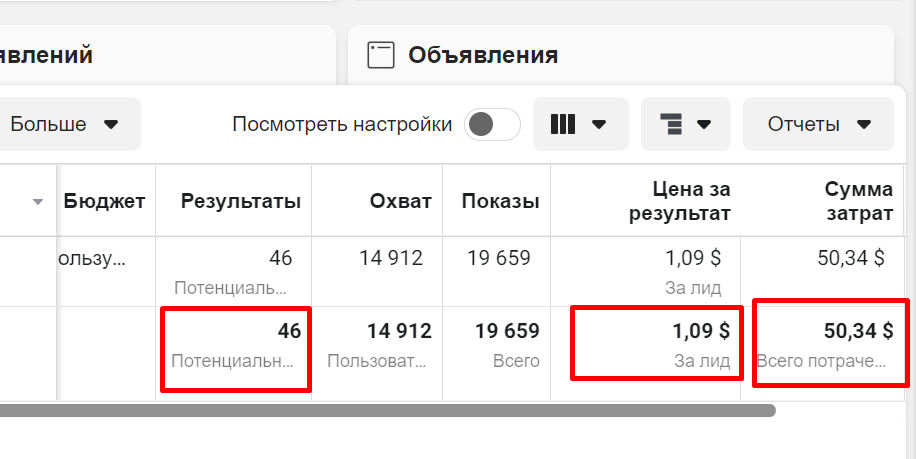
Task: Open the Объявления tab
Action: 620,55
